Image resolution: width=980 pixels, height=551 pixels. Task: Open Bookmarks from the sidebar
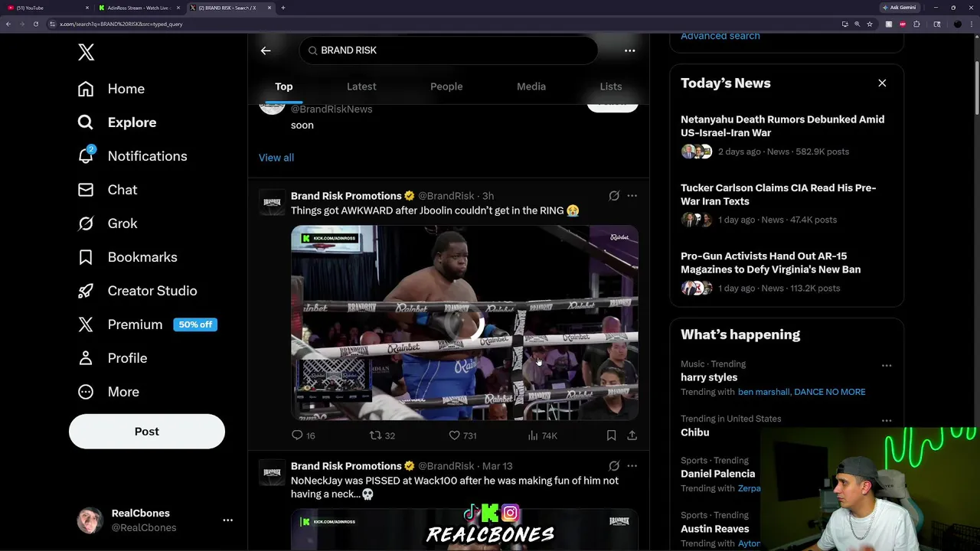coord(127,257)
